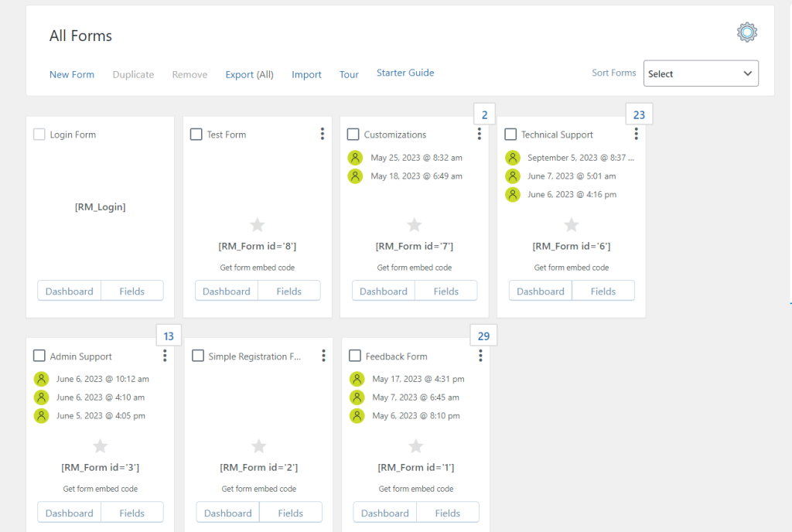The image size is (792, 532).
Task: Open three-dot menu on Admin Support card
Action: click(x=165, y=356)
